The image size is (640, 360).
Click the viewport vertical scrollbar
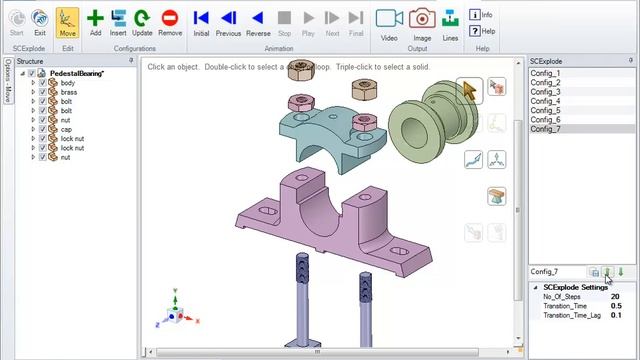pyautogui.click(x=518, y=210)
